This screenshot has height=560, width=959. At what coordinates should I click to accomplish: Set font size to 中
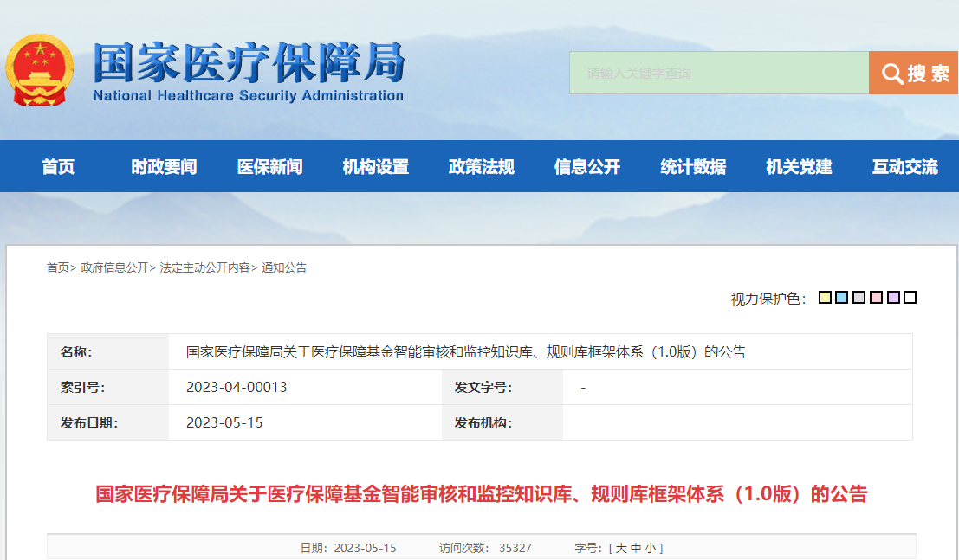[x=636, y=548]
